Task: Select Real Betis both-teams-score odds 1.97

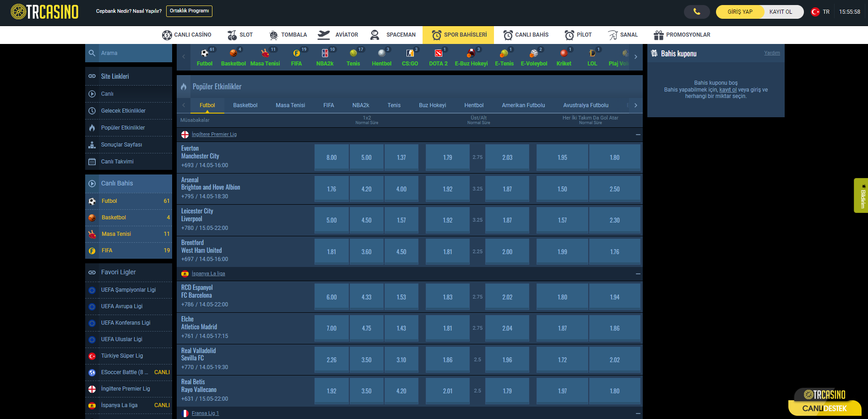Action: point(562,391)
